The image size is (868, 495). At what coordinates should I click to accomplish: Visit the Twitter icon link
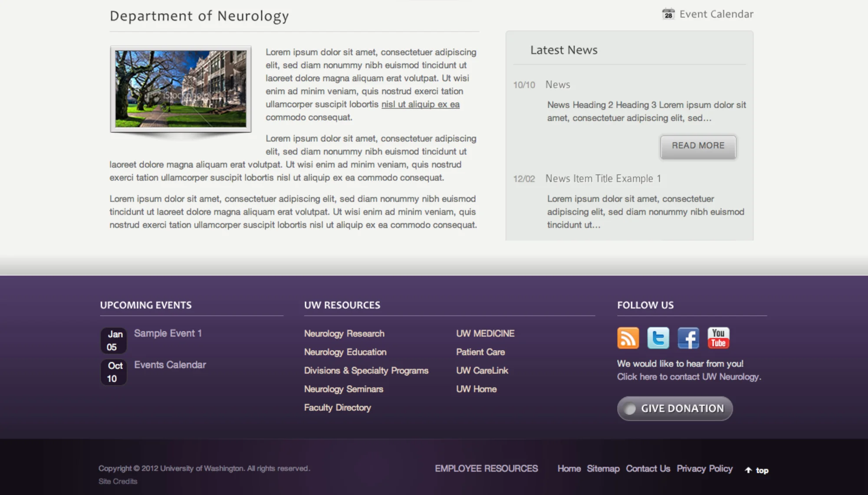click(x=658, y=338)
